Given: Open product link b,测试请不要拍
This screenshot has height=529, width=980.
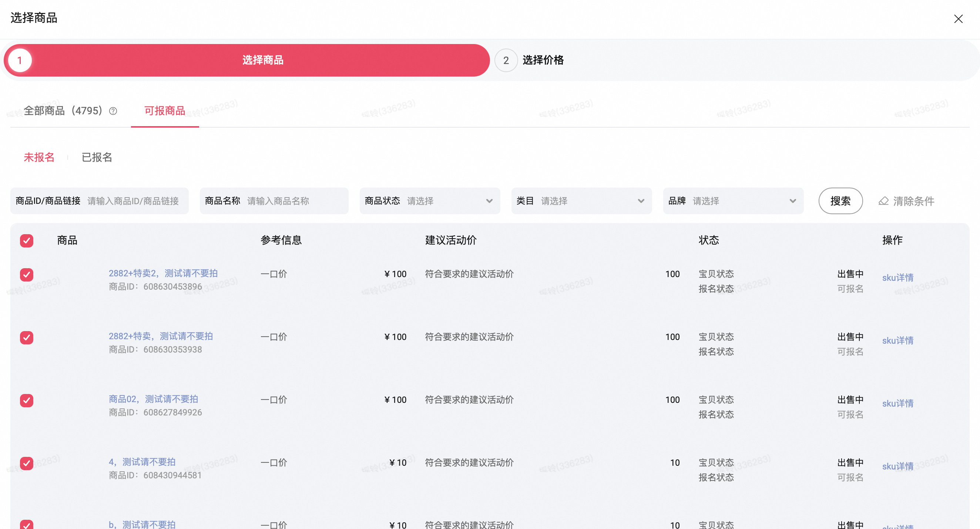Looking at the screenshot, I should point(142,525).
